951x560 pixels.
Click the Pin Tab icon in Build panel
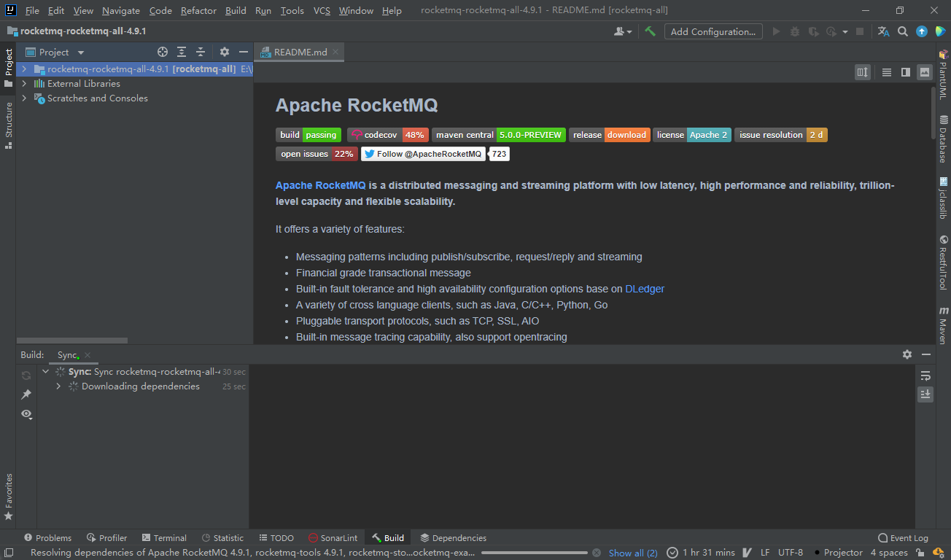[x=26, y=394]
